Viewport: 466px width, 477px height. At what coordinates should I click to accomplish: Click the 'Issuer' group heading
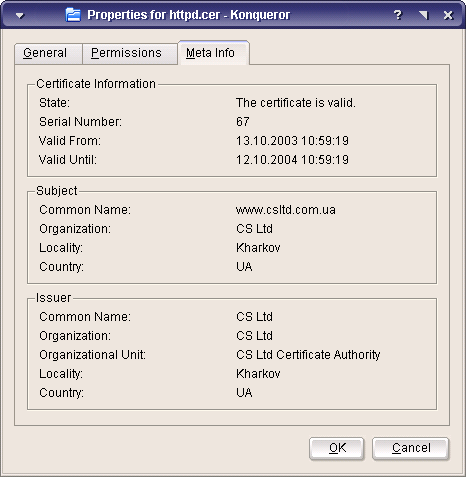pos(53,298)
